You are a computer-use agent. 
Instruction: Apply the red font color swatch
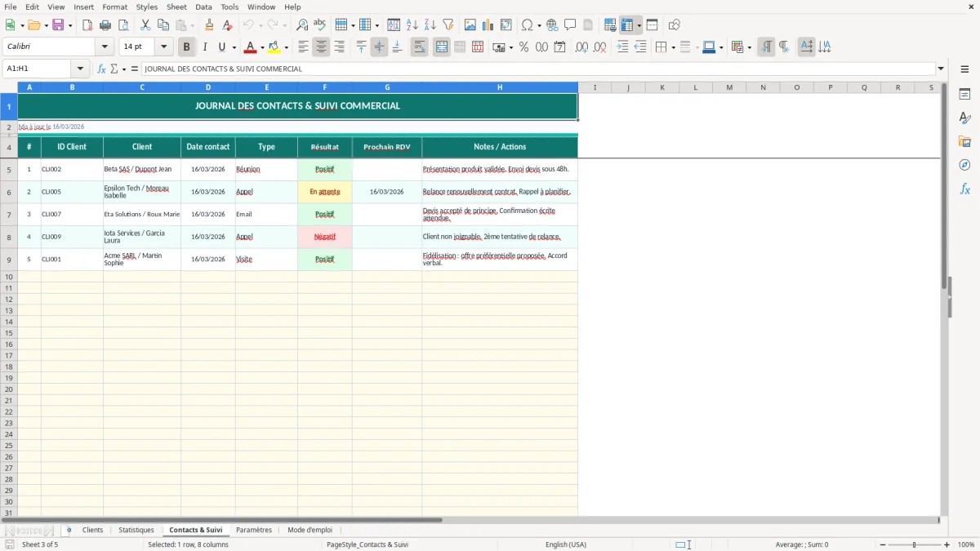[x=251, y=47]
